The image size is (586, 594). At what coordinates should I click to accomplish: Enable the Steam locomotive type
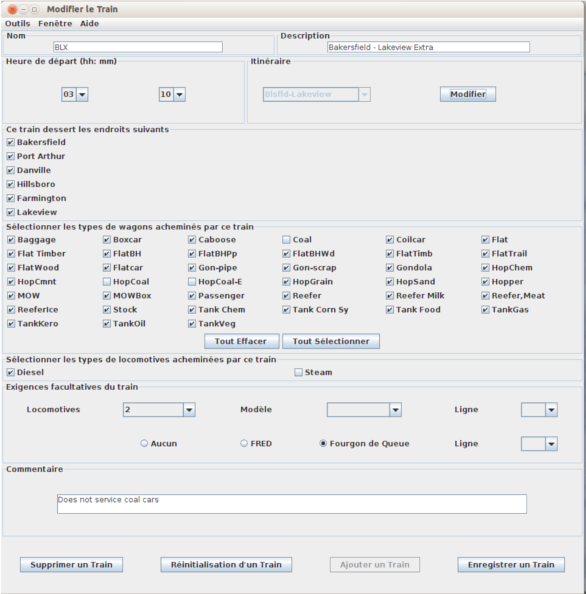[x=298, y=372]
